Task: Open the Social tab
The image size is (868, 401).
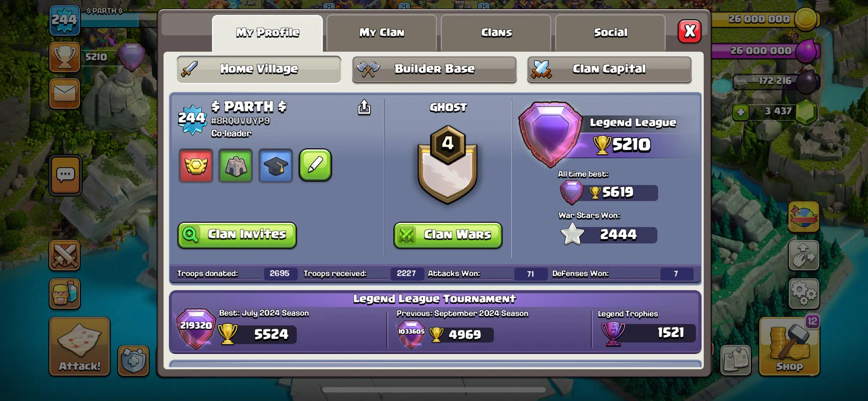Action: (x=610, y=33)
